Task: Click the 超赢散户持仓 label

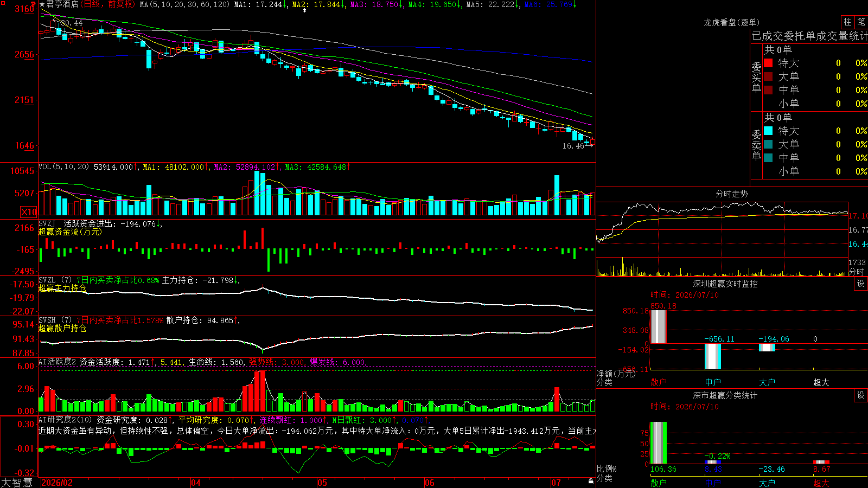Action: click(62, 328)
